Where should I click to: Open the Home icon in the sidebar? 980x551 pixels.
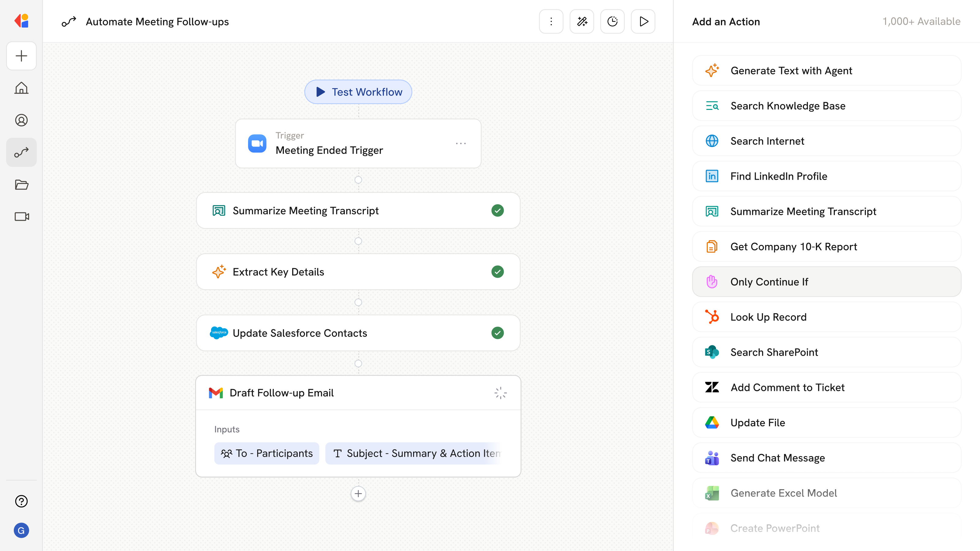pyautogui.click(x=21, y=88)
